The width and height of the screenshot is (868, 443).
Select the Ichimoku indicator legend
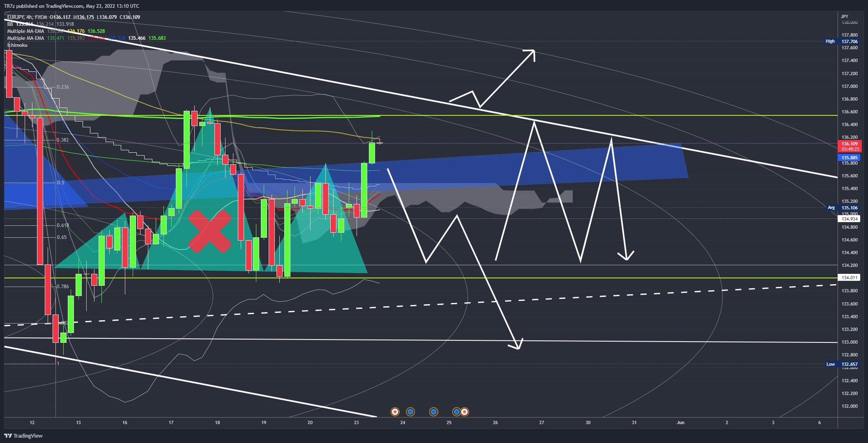[17, 45]
